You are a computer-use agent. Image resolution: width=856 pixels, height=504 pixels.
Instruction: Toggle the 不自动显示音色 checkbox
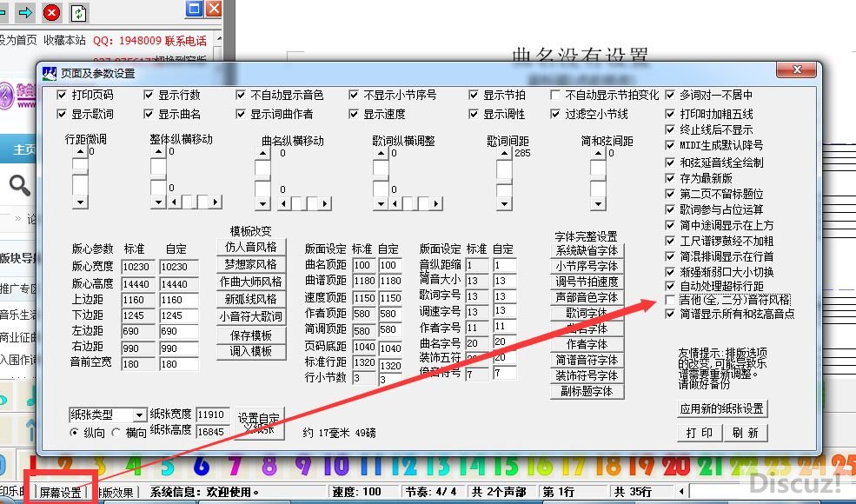point(241,95)
